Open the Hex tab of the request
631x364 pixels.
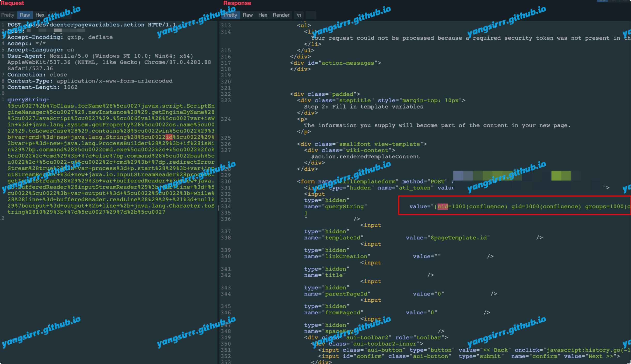point(40,15)
